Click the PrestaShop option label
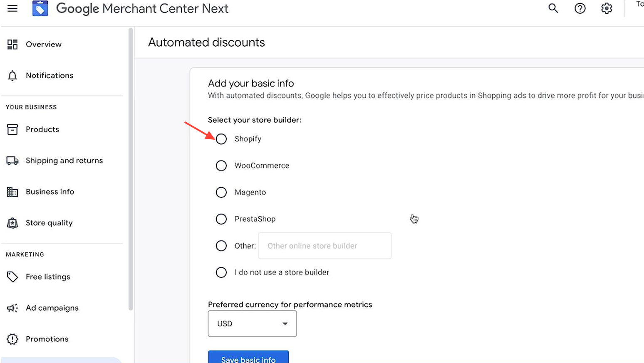 (x=255, y=219)
